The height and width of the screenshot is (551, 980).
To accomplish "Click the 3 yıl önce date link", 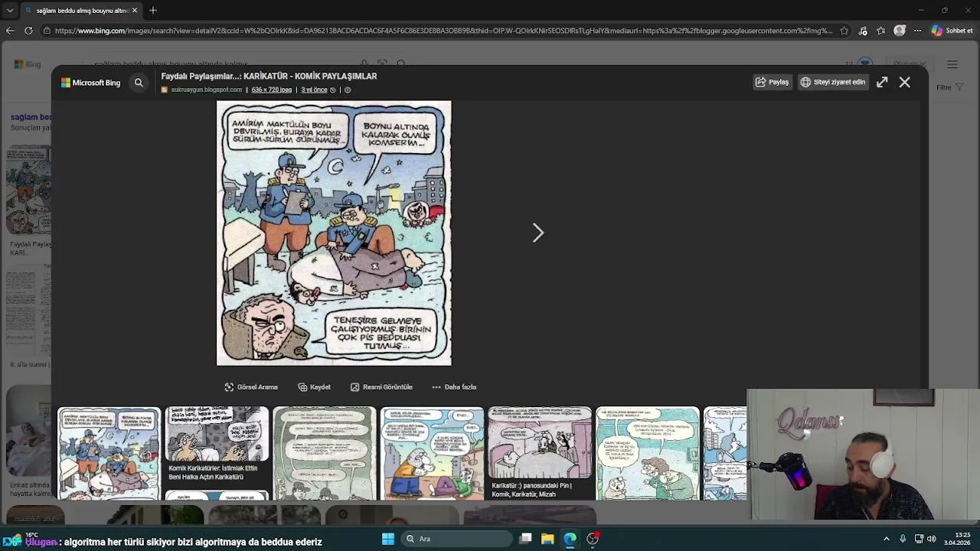I will coord(314,90).
